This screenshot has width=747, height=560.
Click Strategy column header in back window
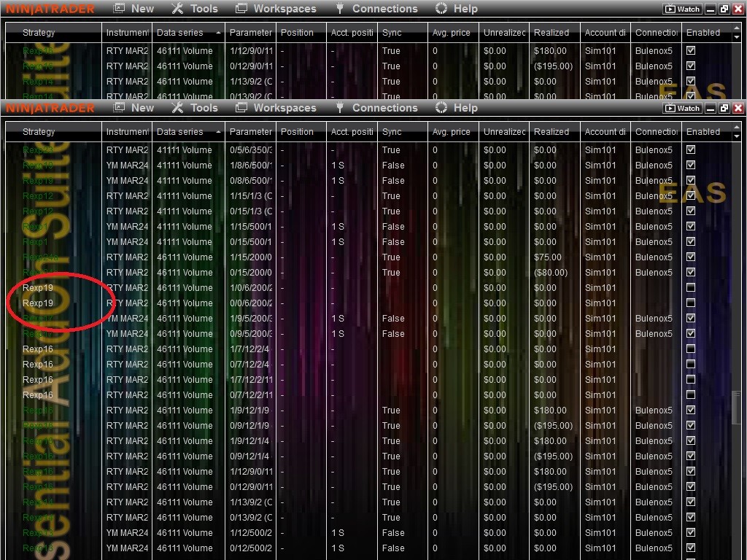[53, 33]
